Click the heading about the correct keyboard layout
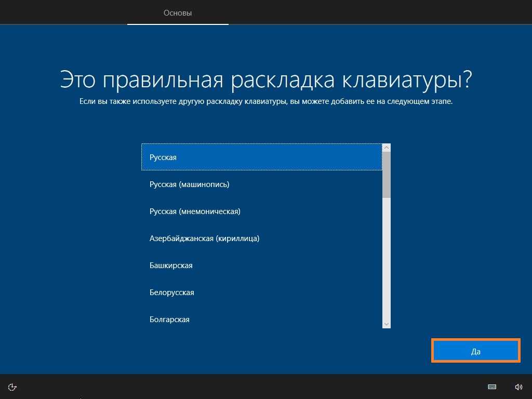The image size is (532, 399). pos(266,80)
